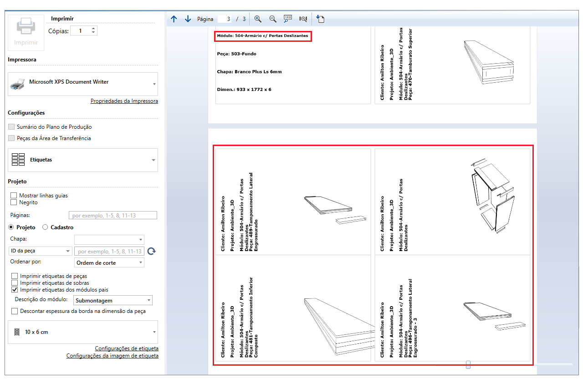Expand the Ordenar por dropdown
Viewport: 588px width, 383px height.
109,263
